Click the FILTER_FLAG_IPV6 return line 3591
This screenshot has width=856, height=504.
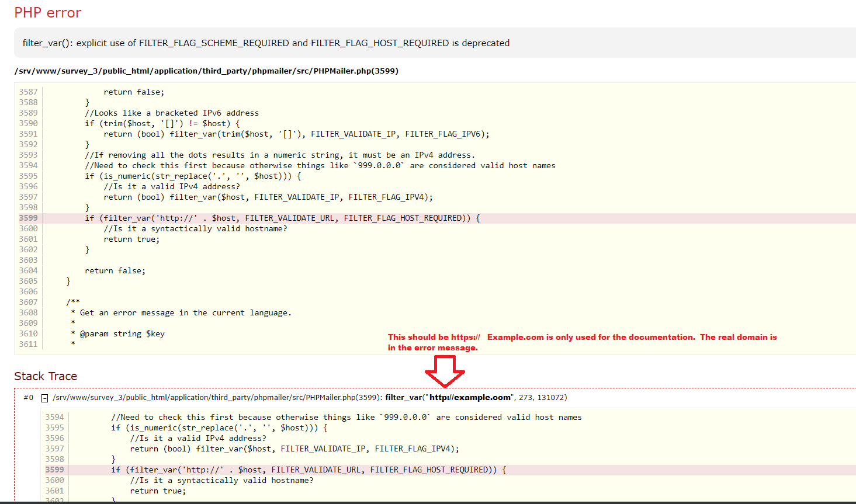pos(296,134)
